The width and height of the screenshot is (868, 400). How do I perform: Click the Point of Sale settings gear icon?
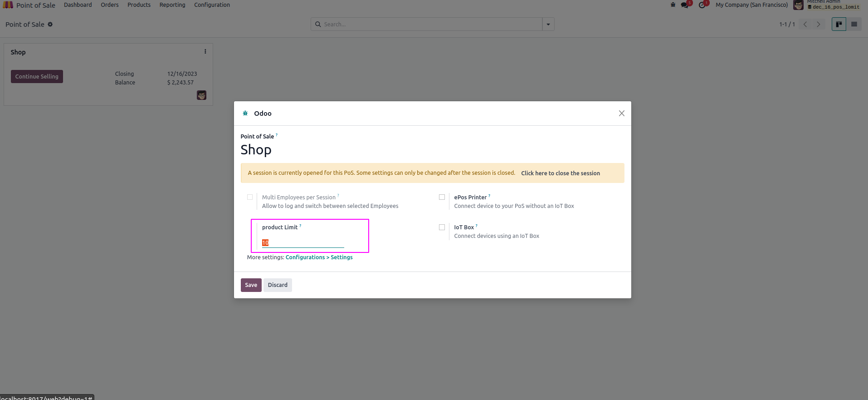click(50, 25)
